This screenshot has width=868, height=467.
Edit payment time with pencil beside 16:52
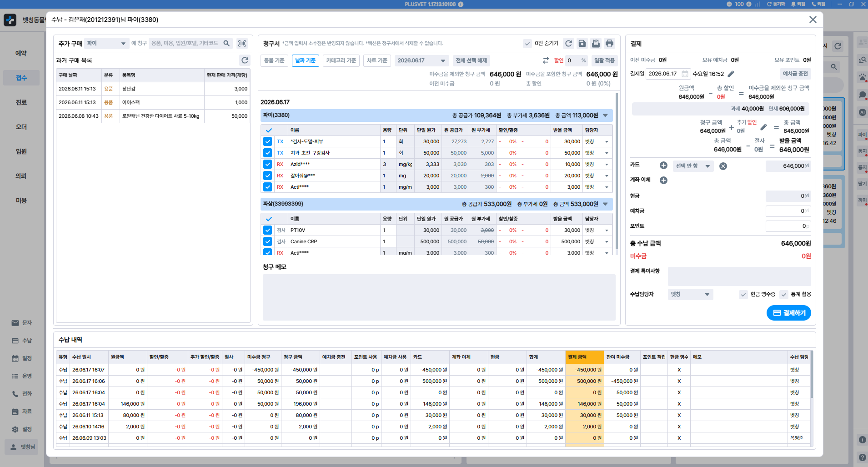pos(731,74)
